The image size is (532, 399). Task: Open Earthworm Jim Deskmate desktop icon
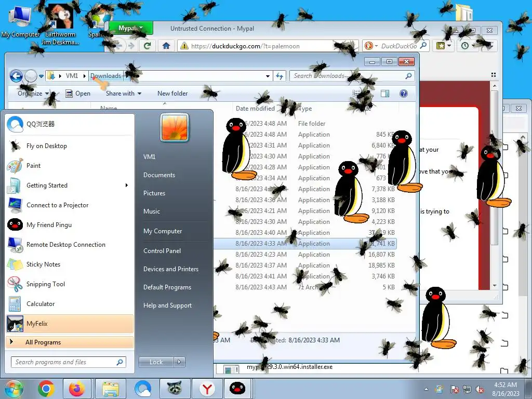60,24
